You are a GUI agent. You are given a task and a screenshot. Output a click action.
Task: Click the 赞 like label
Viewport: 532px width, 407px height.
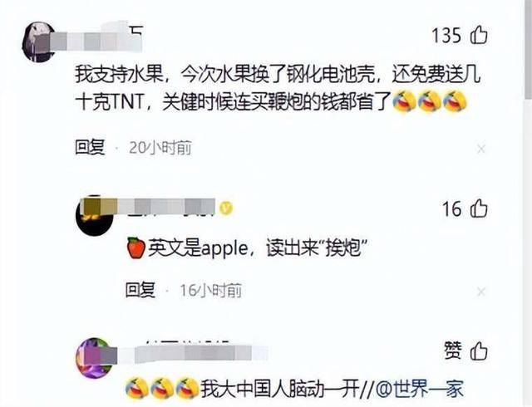click(x=453, y=351)
